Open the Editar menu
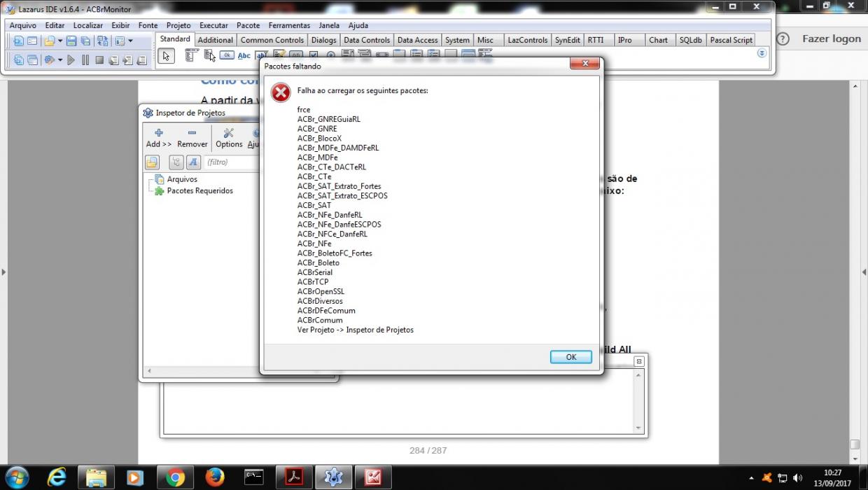 coord(55,25)
